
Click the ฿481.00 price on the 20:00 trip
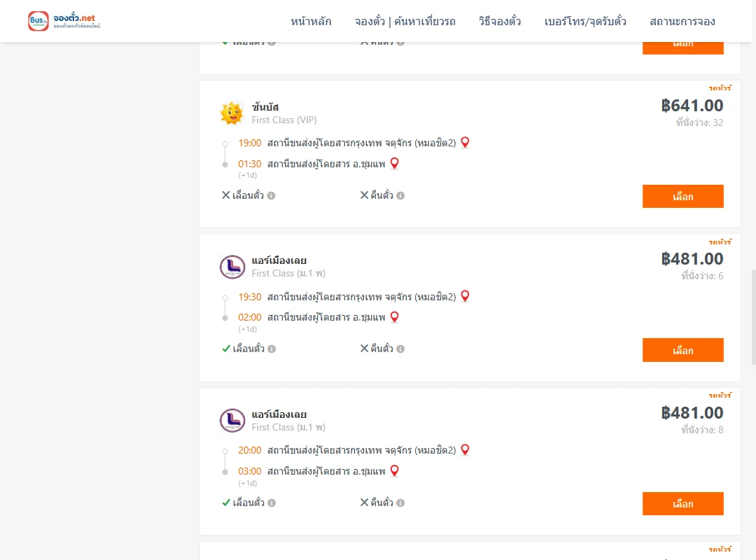click(x=692, y=413)
